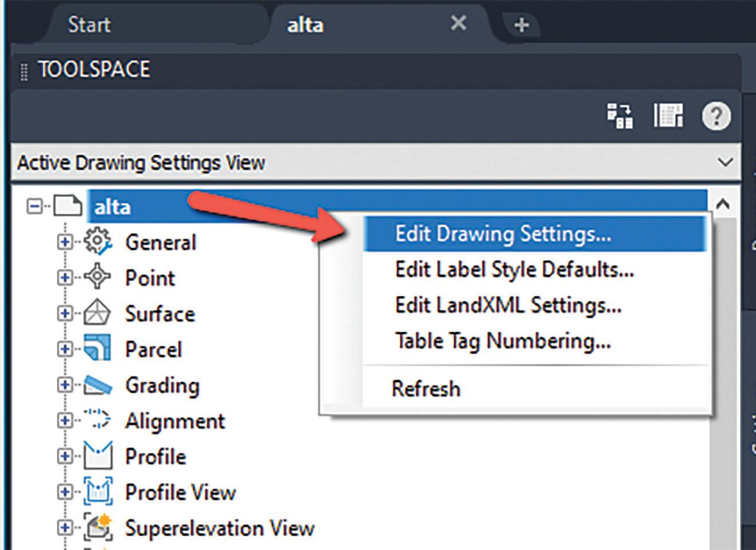This screenshot has width=756, height=550.
Task: Expand the Grading node
Action: 64,385
